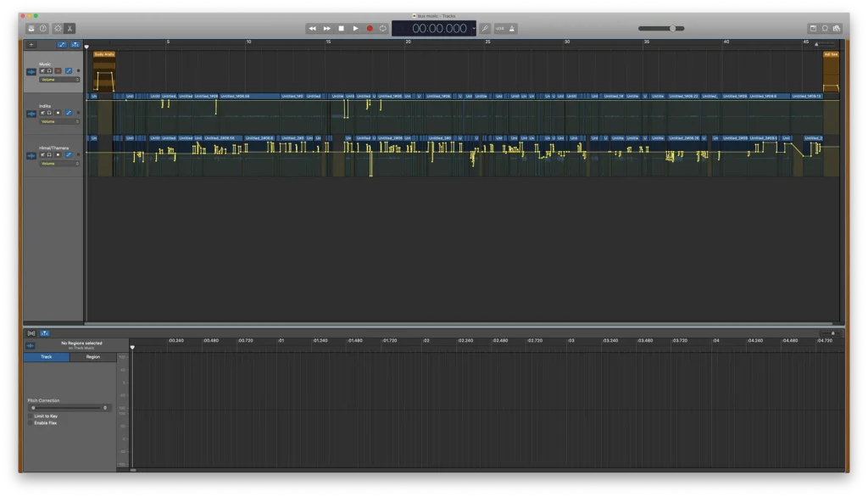Click the Record button

370,29
